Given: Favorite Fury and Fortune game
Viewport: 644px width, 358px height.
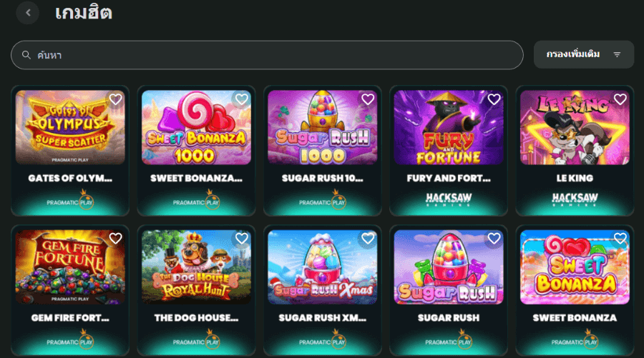Looking at the screenshot, I should [x=494, y=99].
